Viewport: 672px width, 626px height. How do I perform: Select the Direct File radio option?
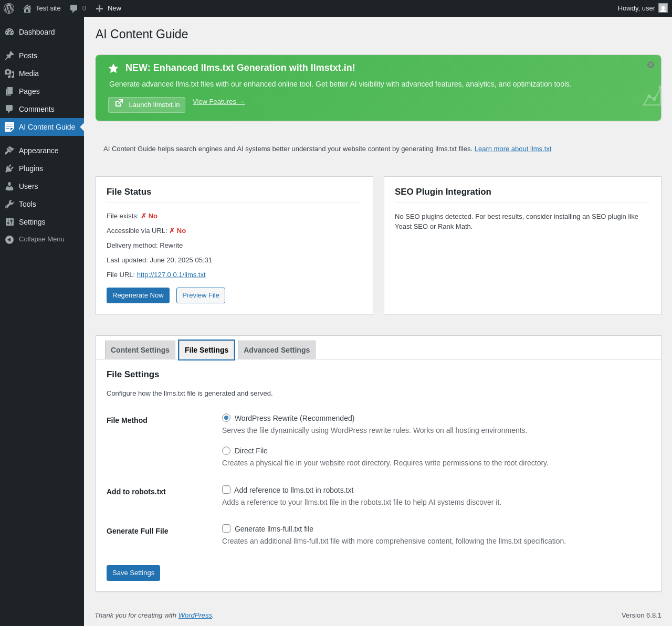[226, 451]
